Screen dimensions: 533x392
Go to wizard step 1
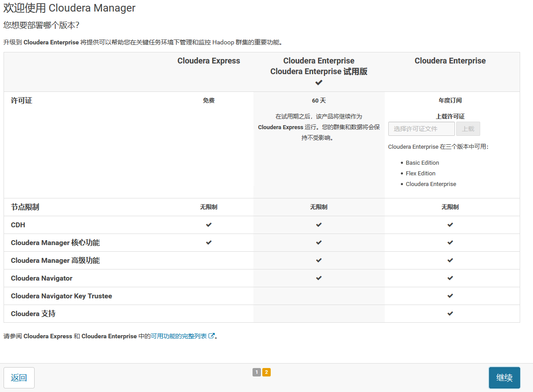pos(257,372)
